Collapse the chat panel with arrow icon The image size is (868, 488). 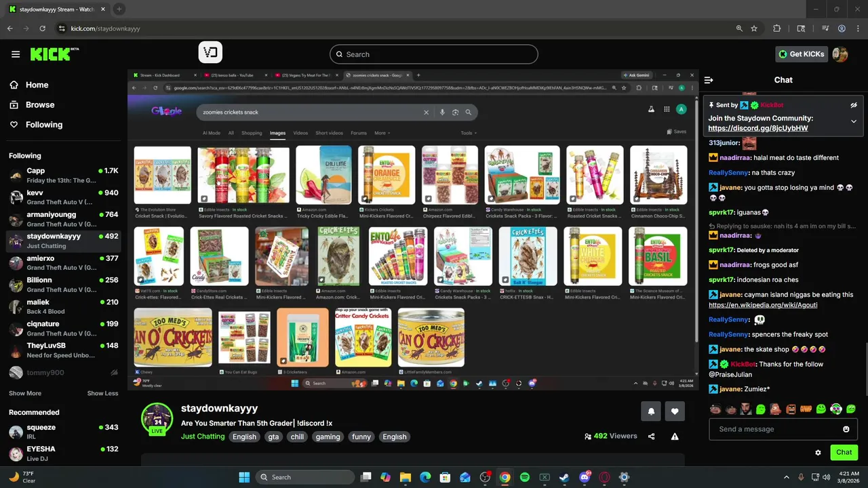(709, 80)
